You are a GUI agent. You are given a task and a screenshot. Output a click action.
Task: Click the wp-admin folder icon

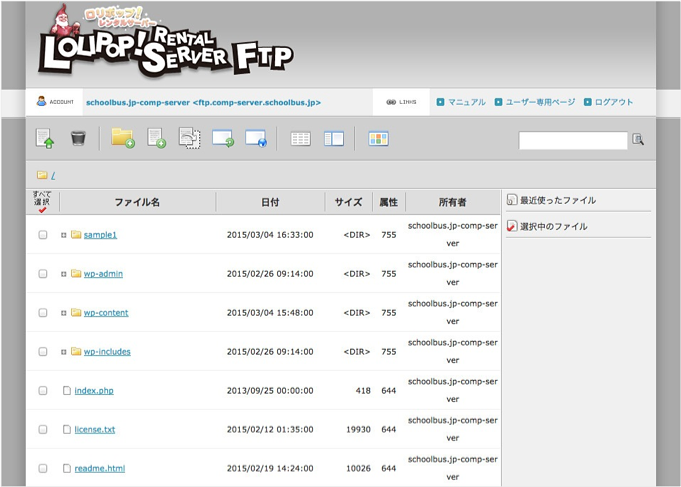point(76,273)
